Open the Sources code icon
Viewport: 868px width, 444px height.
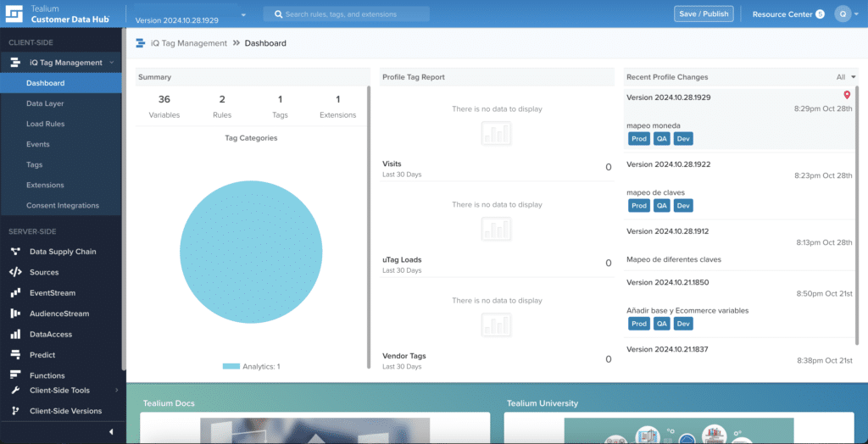coord(15,272)
